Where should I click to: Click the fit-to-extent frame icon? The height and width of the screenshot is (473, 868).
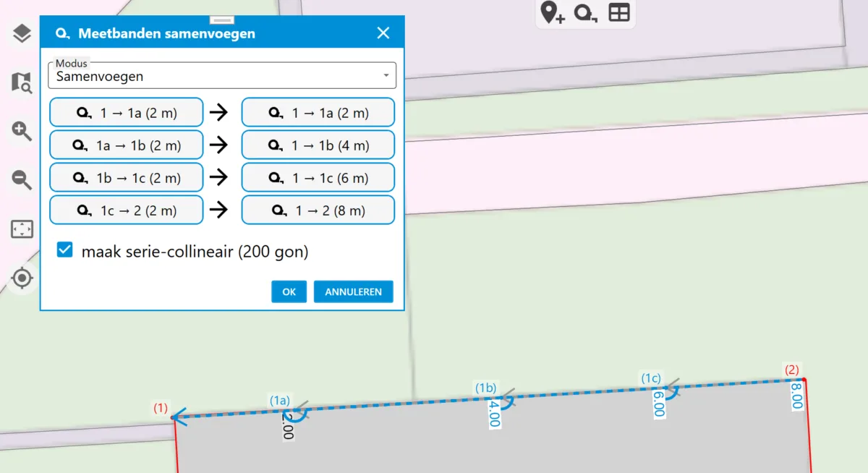point(22,229)
